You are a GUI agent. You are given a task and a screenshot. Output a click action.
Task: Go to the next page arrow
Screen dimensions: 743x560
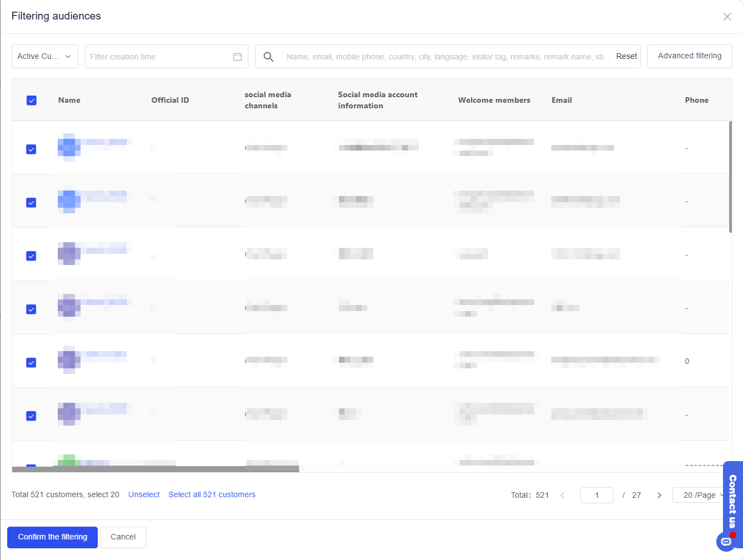pyautogui.click(x=660, y=495)
